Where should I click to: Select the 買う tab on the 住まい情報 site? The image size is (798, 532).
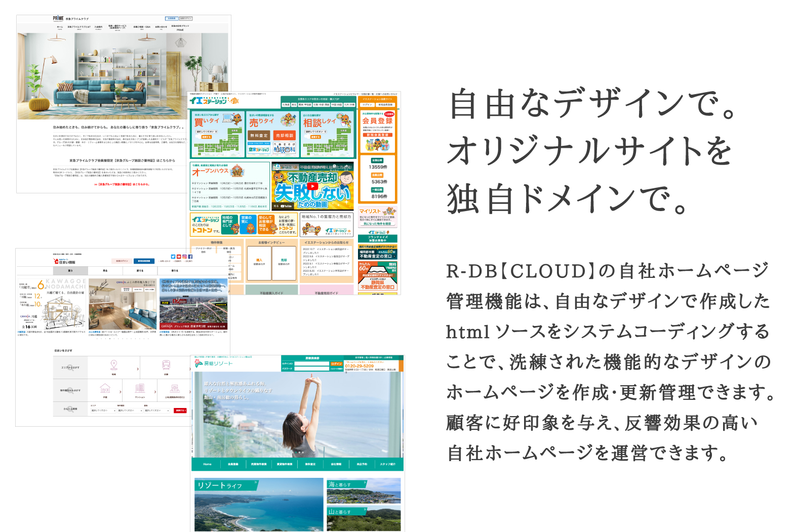(70, 271)
